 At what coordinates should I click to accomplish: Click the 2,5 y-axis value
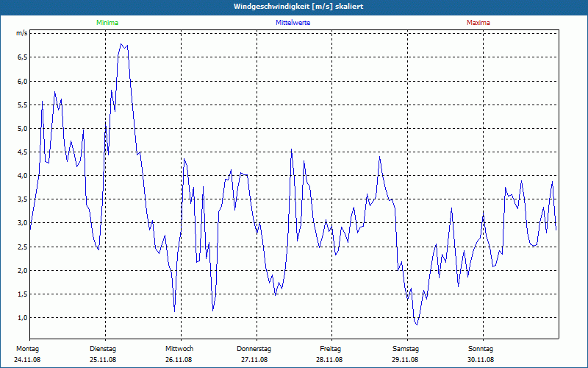(x=22, y=247)
